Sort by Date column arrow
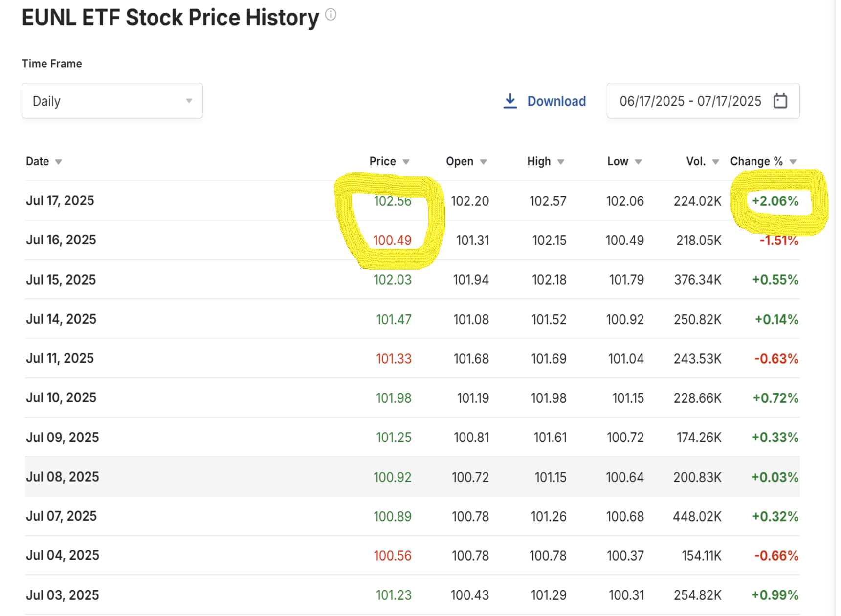 coord(58,162)
